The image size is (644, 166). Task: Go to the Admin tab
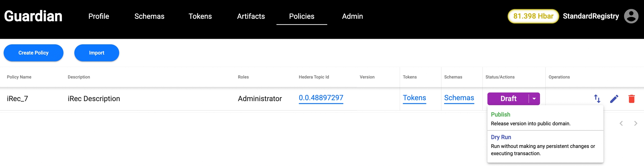(352, 16)
